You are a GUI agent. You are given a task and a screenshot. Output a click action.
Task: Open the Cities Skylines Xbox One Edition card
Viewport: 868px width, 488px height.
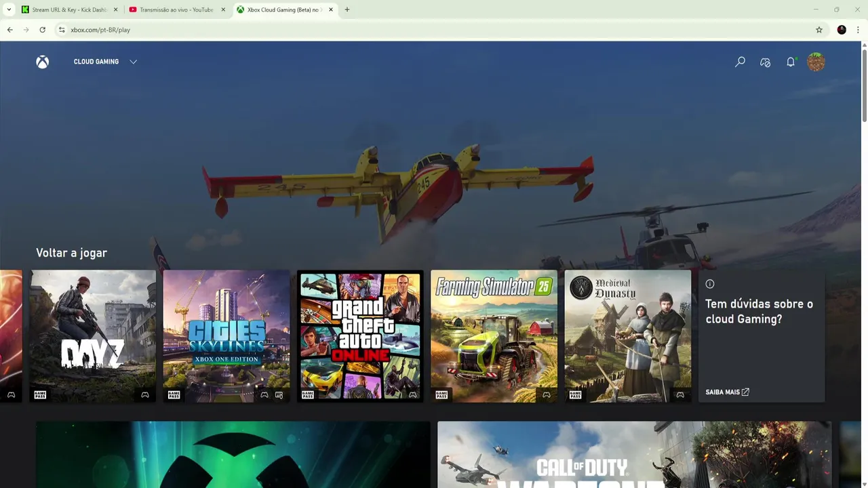tap(226, 336)
